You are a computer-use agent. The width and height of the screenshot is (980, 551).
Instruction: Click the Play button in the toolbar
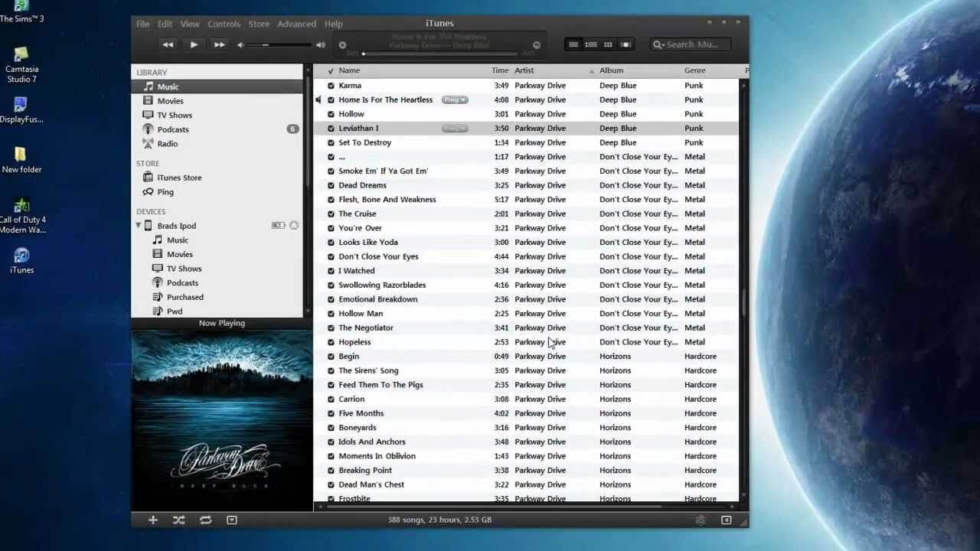click(x=194, y=45)
